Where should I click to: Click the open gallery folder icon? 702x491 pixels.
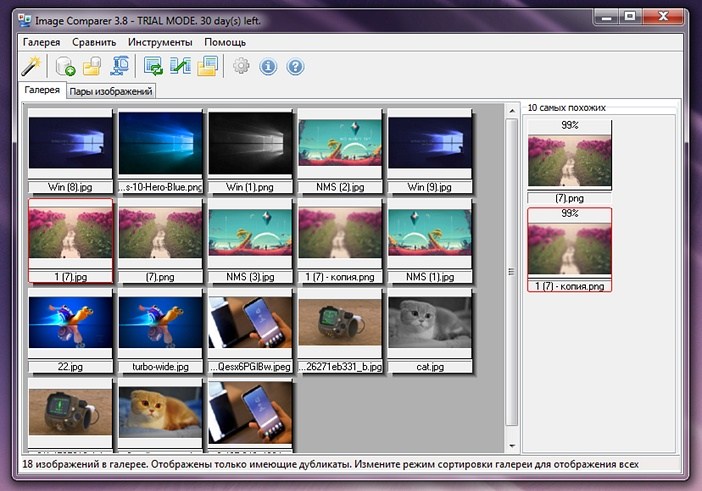(x=92, y=67)
